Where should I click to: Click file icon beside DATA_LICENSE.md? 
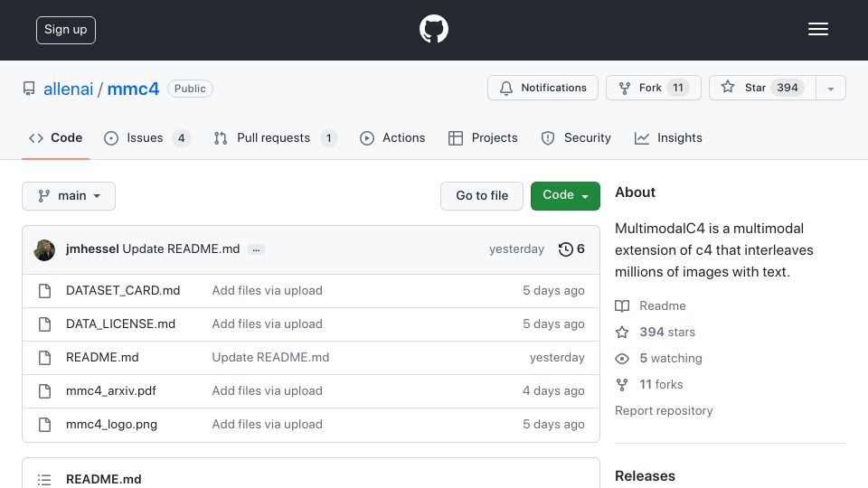pos(45,324)
